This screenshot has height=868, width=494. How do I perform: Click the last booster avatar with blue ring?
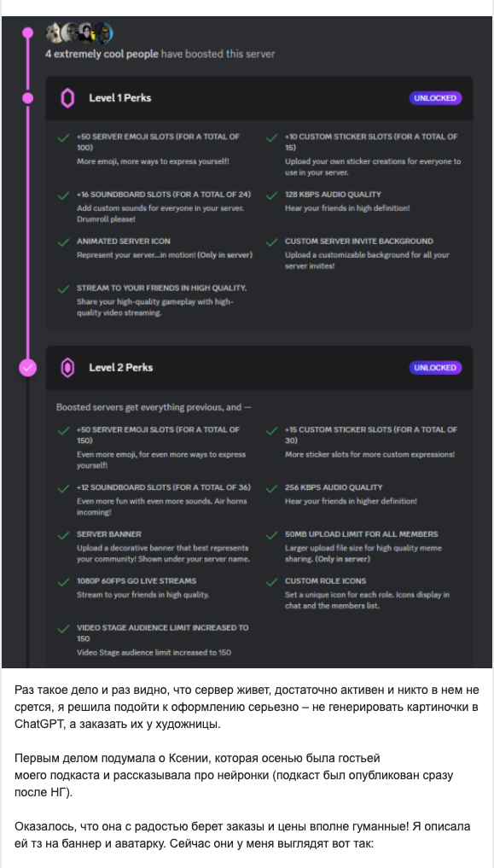104,34
